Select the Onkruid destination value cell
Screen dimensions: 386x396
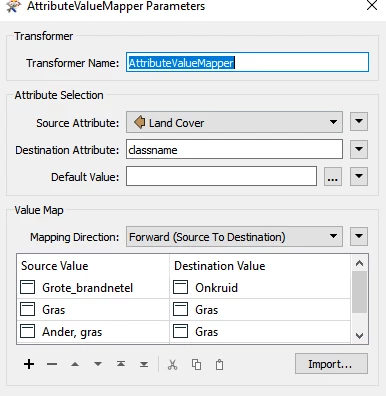(260, 288)
